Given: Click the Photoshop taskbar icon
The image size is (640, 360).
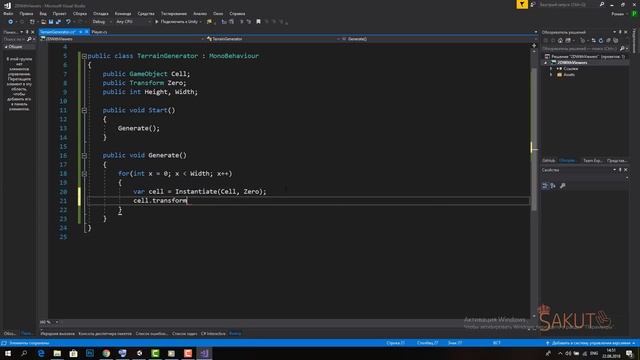Looking at the screenshot, I should coord(90,353).
